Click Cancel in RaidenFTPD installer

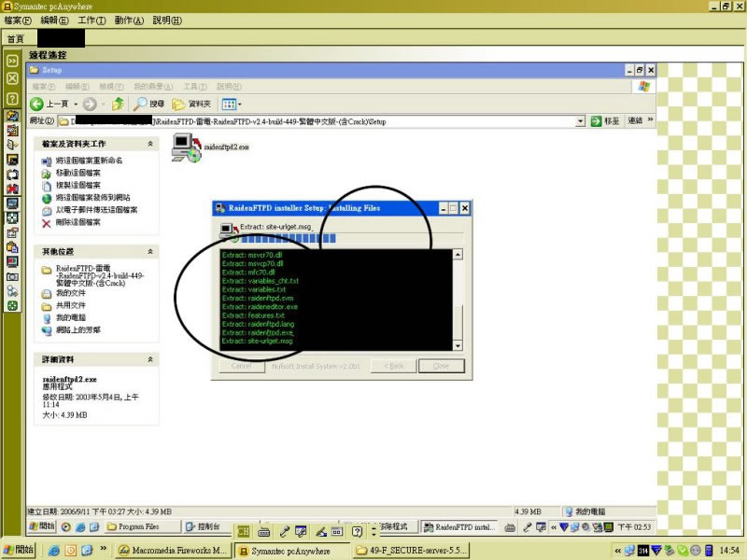[x=242, y=366]
